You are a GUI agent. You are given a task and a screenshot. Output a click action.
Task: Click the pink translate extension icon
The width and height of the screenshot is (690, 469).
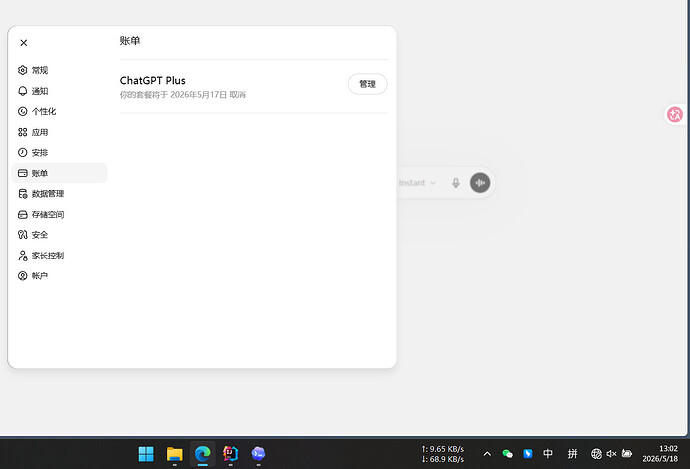point(675,115)
